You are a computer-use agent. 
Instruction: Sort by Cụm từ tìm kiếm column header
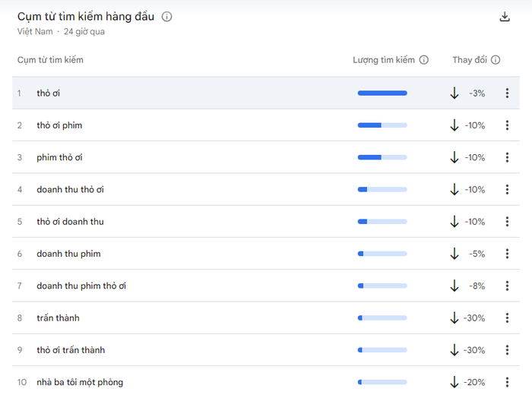click(50, 60)
